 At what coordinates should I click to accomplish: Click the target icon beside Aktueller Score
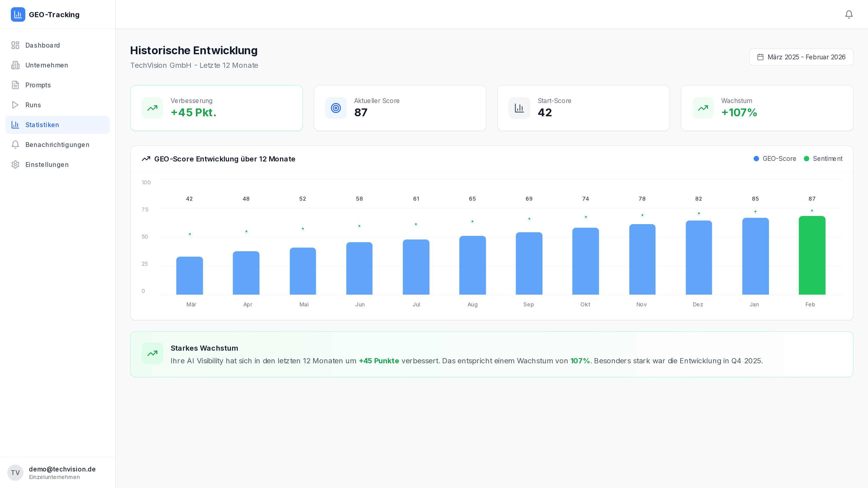pos(336,108)
